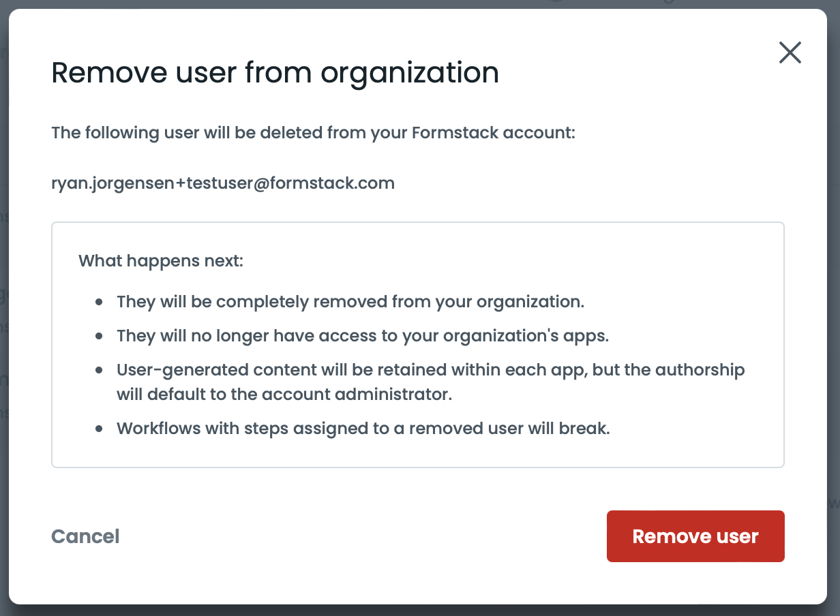Click the bullet before "User-generated content"
This screenshot has height=616, width=840.
point(100,370)
